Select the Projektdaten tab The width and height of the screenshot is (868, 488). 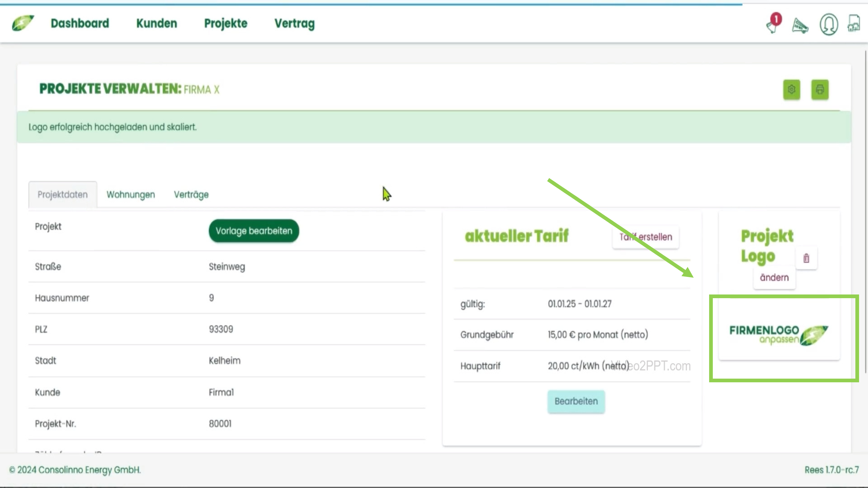(x=63, y=195)
